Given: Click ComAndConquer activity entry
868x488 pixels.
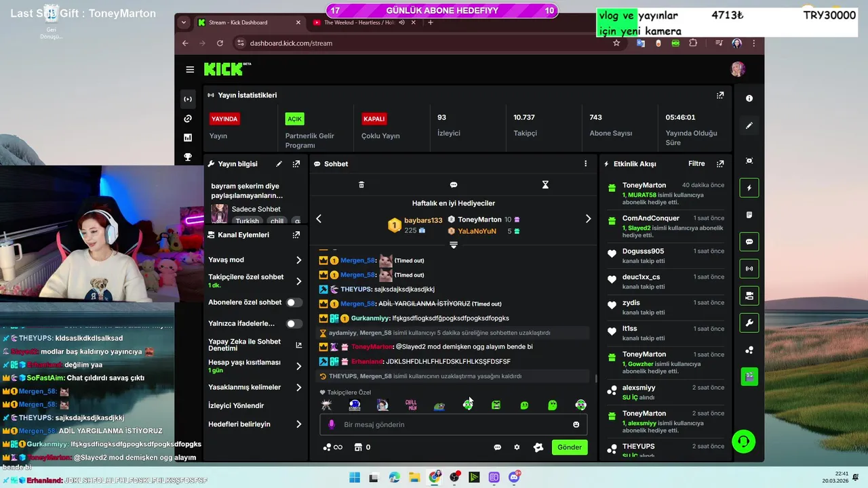Looking at the screenshot, I should 667,227.
